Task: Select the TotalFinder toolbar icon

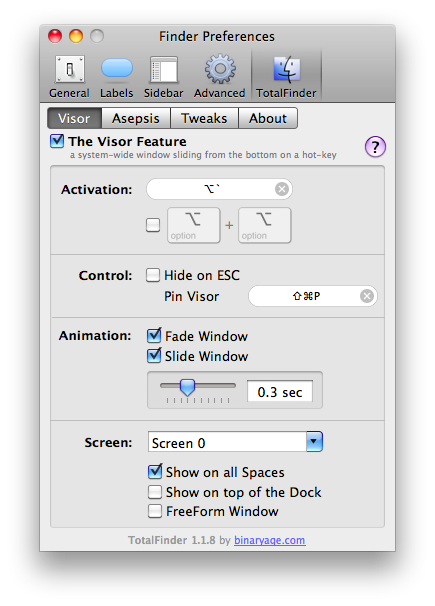Action: [x=286, y=77]
